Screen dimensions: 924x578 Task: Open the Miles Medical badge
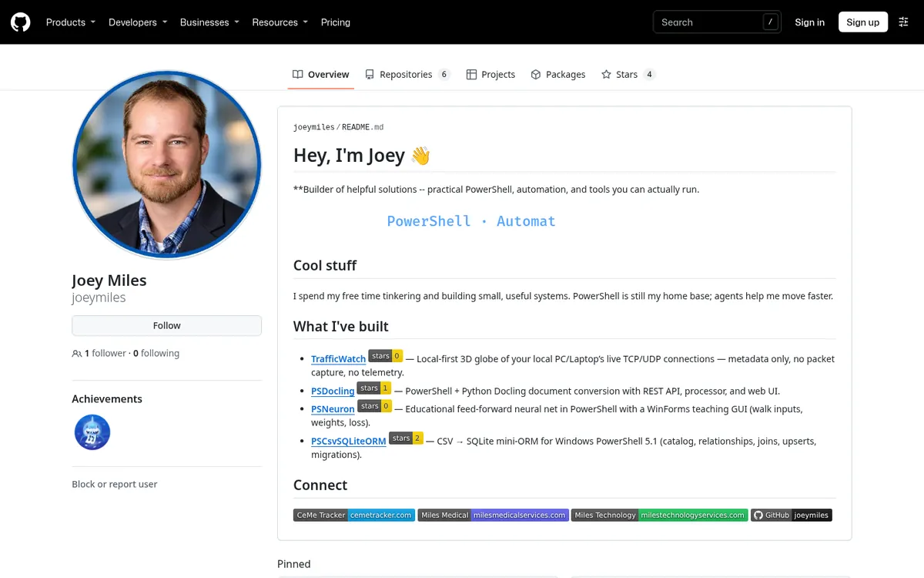point(493,515)
